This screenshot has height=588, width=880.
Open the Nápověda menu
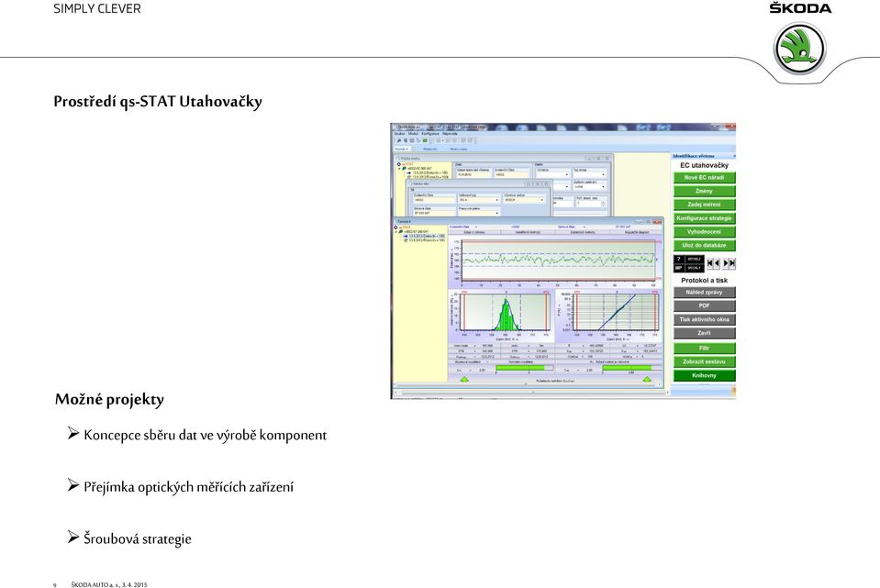pos(451,134)
